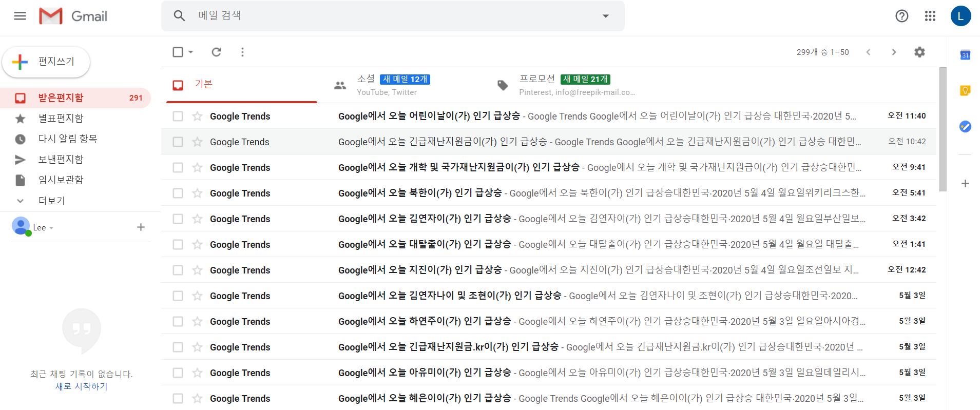This screenshot has width=980, height=410.
Task: Open the 대탈출 인기 급상승 email
Action: (x=549, y=244)
